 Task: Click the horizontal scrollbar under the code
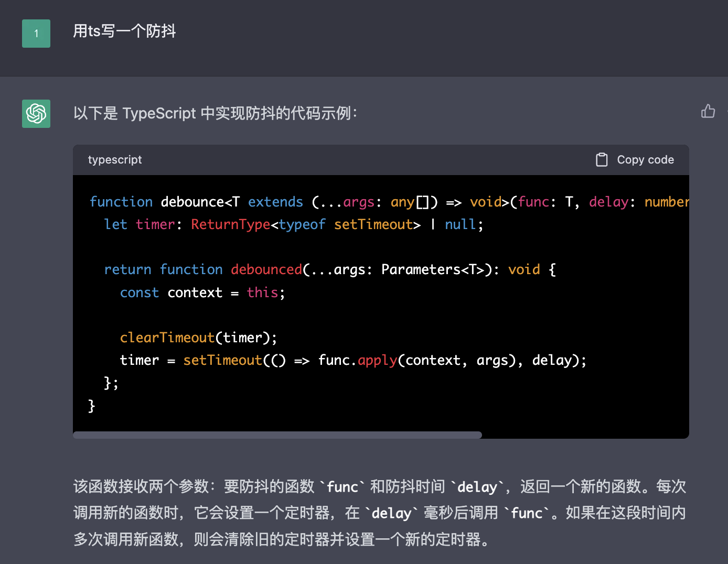[x=277, y=435]
